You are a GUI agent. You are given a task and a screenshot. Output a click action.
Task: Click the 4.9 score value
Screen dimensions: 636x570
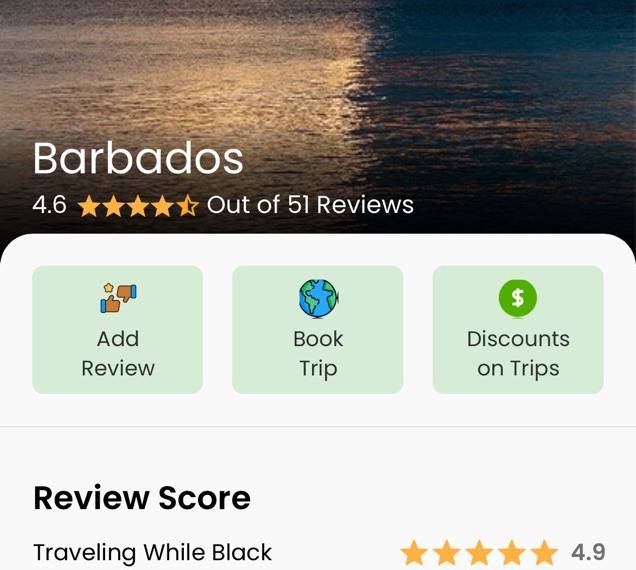pyautogui.click(x=589, y=552)
